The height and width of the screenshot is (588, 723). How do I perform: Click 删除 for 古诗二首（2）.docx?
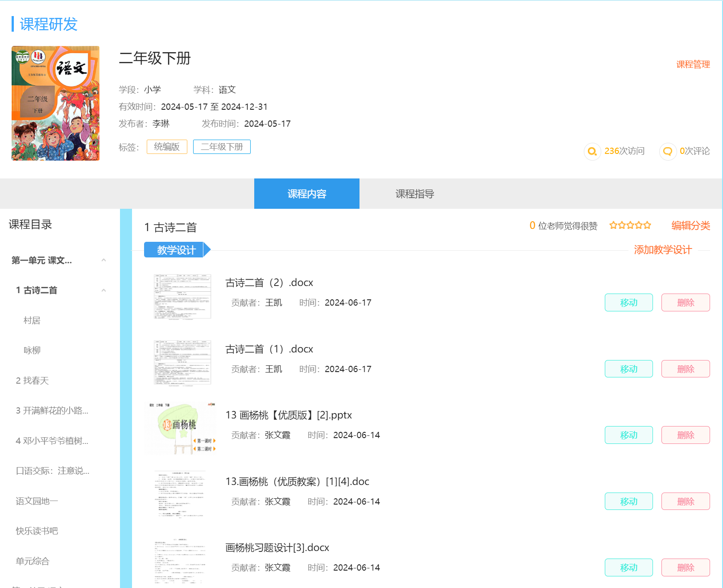click(x=686, y=302)
